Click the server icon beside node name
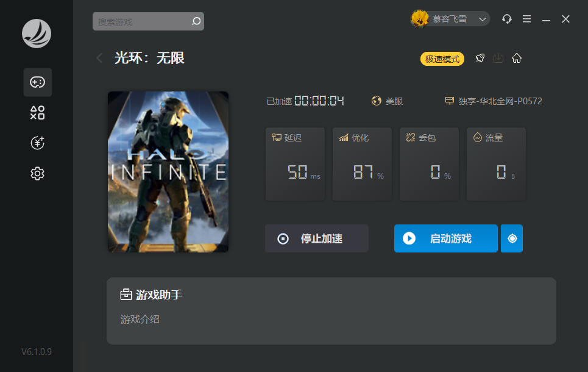 coord(449,101)
